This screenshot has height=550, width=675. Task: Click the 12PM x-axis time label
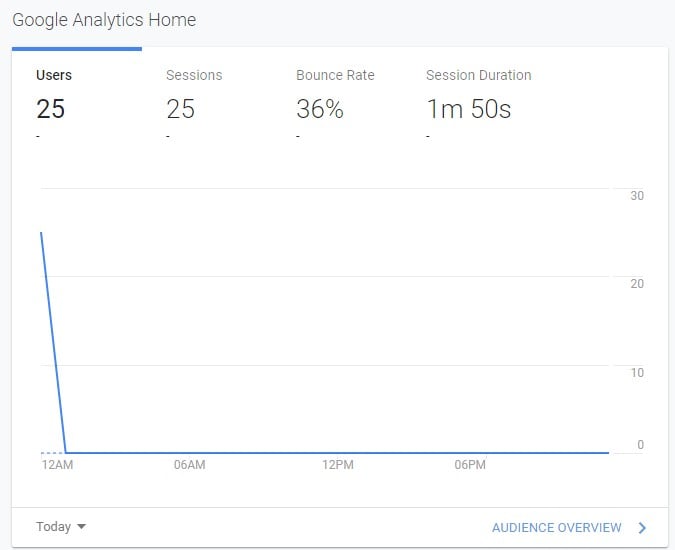(338, 466)
